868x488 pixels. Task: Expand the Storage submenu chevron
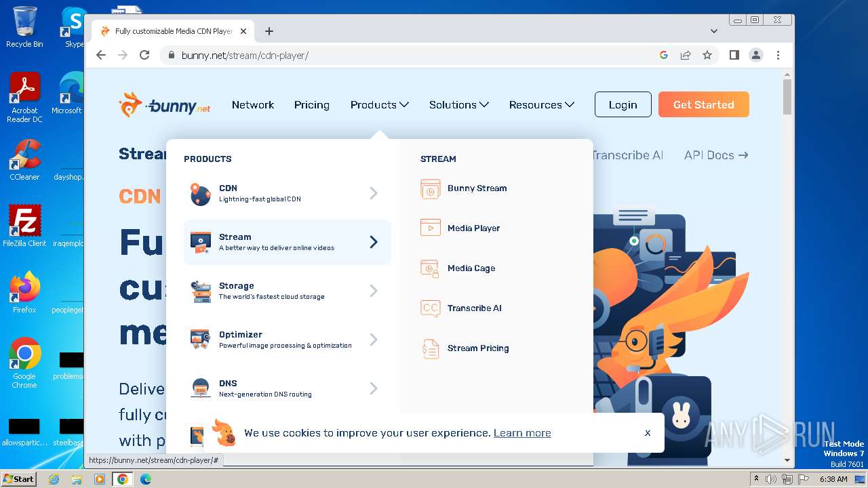[374, 291]
